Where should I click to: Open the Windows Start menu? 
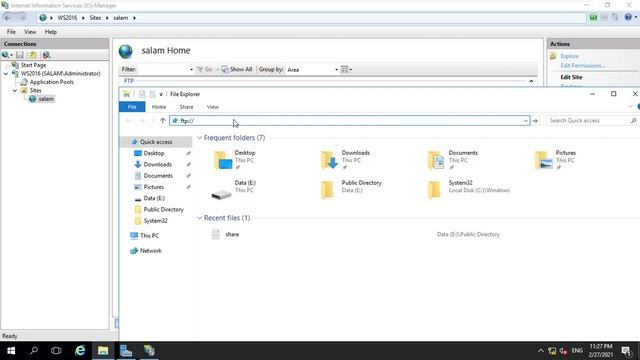pos(11,351)
